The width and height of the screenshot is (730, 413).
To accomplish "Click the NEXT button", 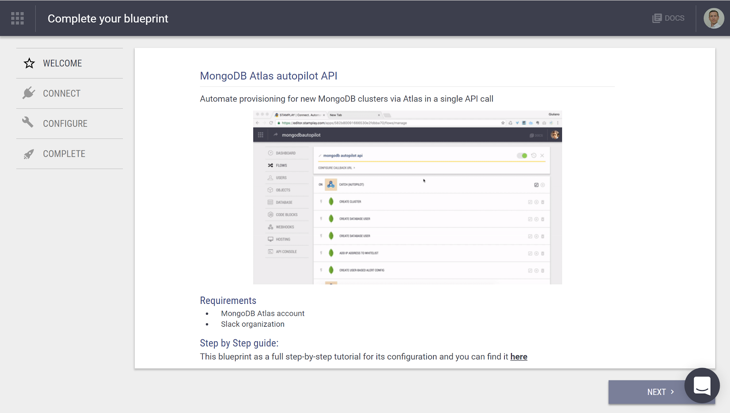I will (x=660, y=392).
